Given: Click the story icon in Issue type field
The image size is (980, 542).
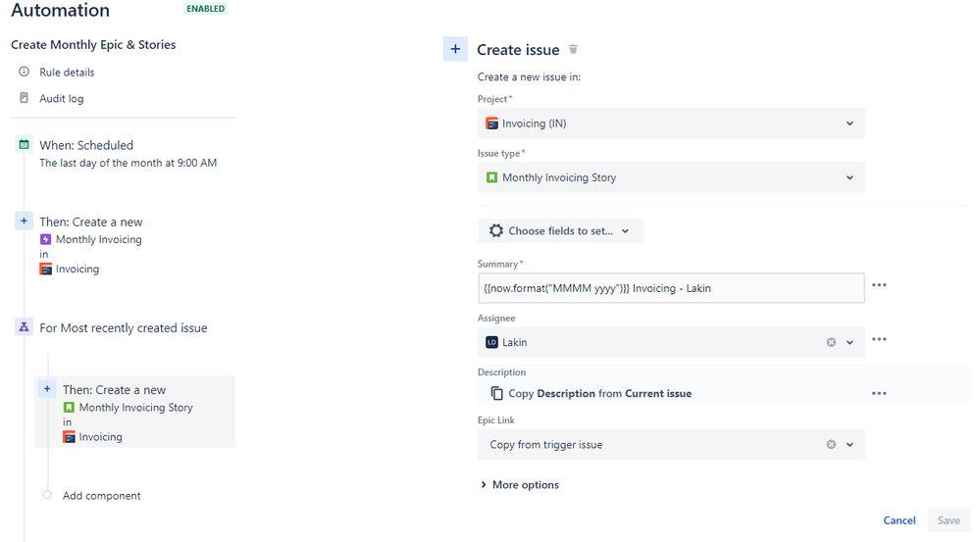Looking at the screenshot, I should coord(491,178).
